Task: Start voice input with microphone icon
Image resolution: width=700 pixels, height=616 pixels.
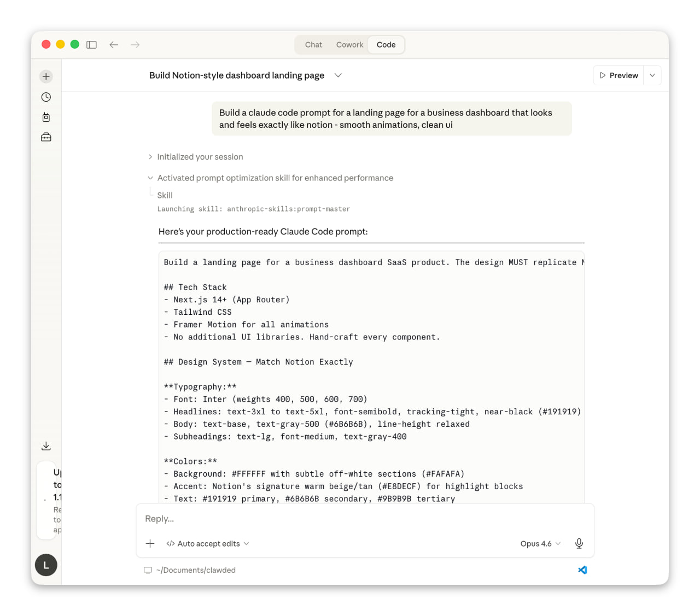Action: coord(579,543)
